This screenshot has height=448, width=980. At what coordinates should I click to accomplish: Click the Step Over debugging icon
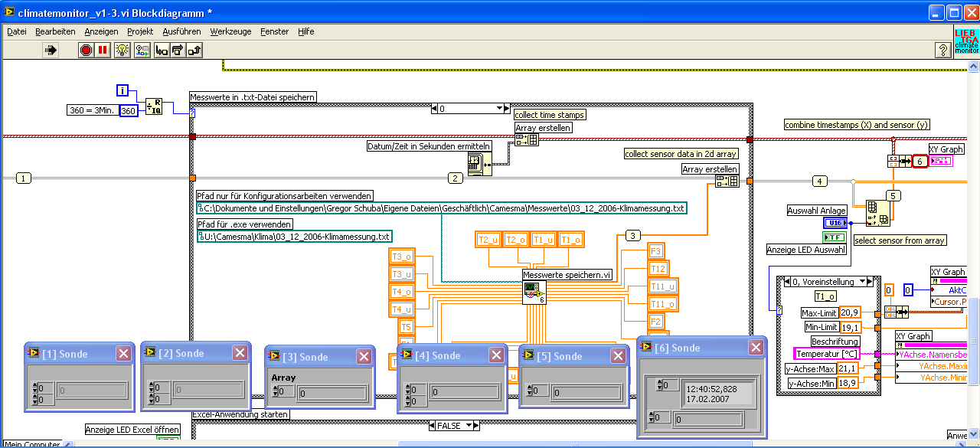pyautogui.click(x=178, y=50)
